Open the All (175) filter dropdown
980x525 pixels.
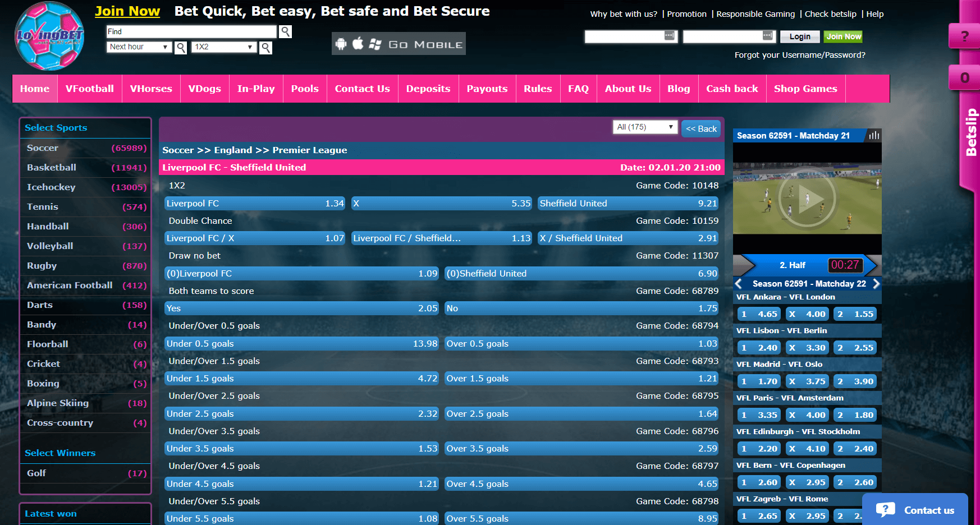point(645,127)
